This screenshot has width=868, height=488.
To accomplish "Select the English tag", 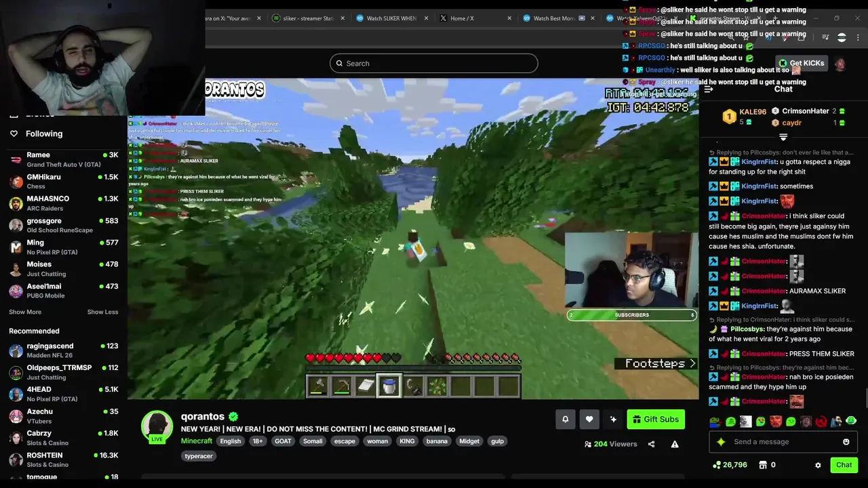I will pos(231,441).
